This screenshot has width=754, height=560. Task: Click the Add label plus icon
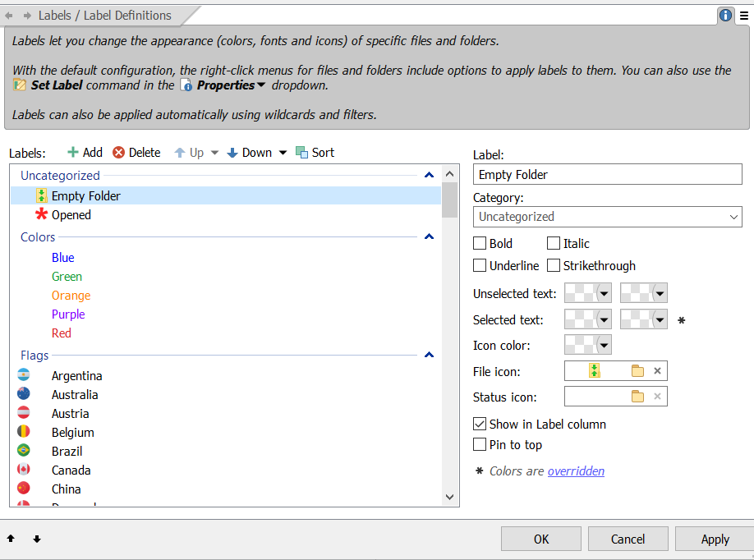coord(72,153)
